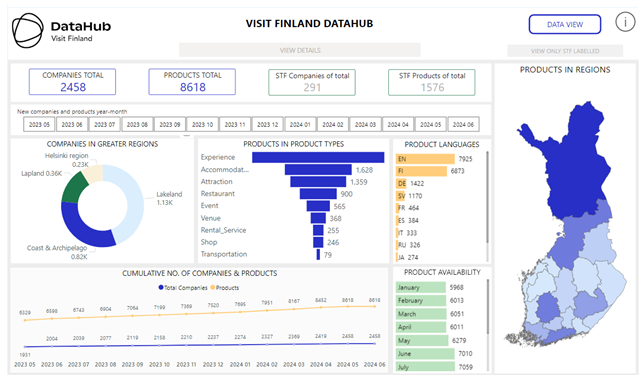Filter by year-month 2023 09
643x375 pixels.
point(169,124)
